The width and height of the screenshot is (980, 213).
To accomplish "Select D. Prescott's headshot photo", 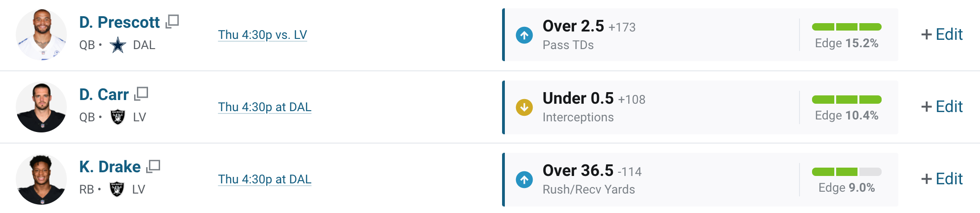I will click(x=41, y=35).
